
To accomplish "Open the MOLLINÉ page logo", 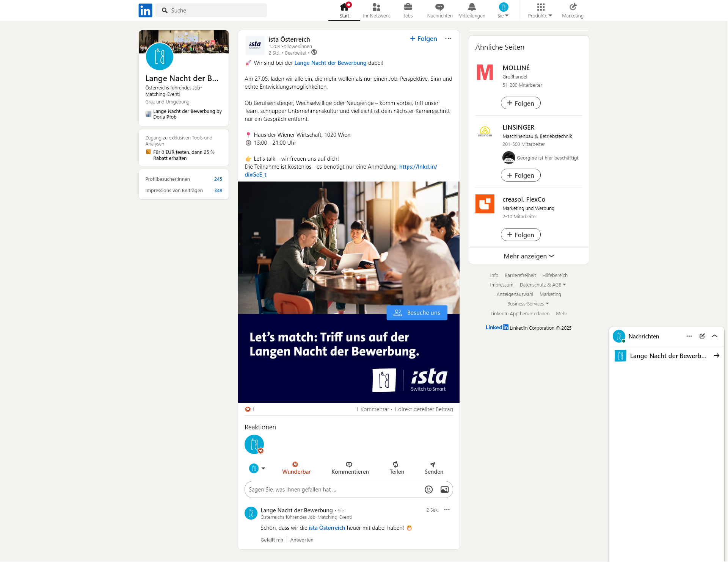I will 485,72.
